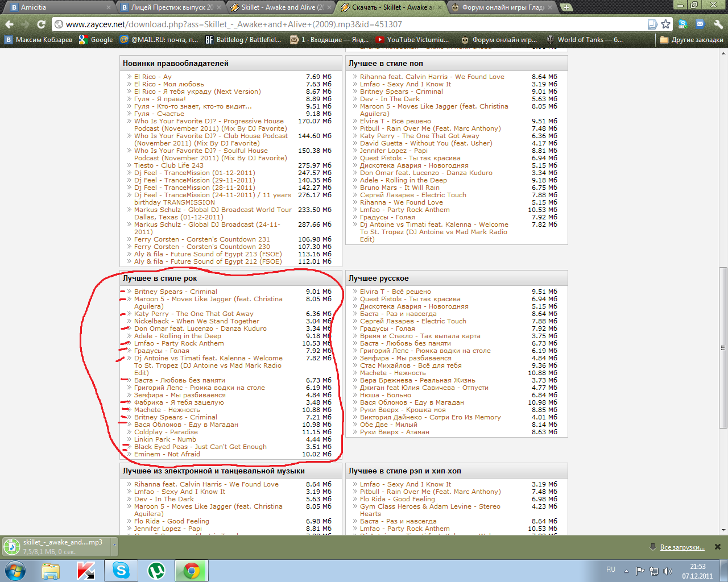Click the Skype extension icon in the toolbar
The image size is (728, 582).
tap(683, 24)
